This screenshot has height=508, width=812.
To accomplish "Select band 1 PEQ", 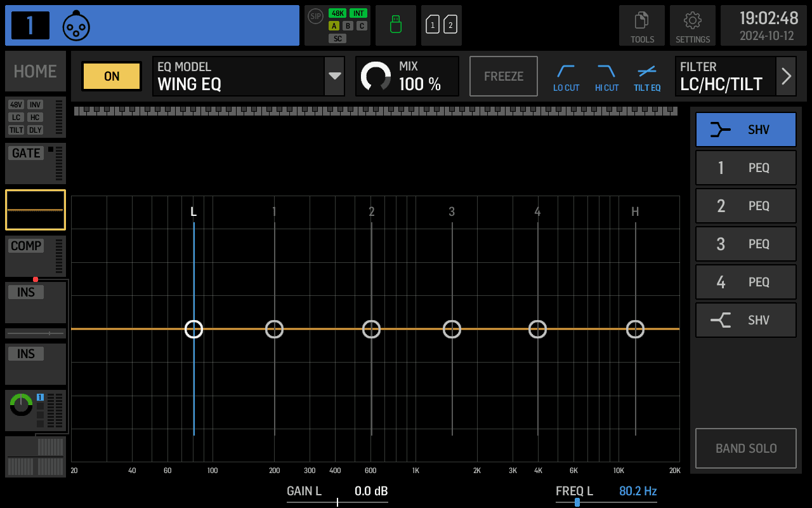I will coord(746,168).
